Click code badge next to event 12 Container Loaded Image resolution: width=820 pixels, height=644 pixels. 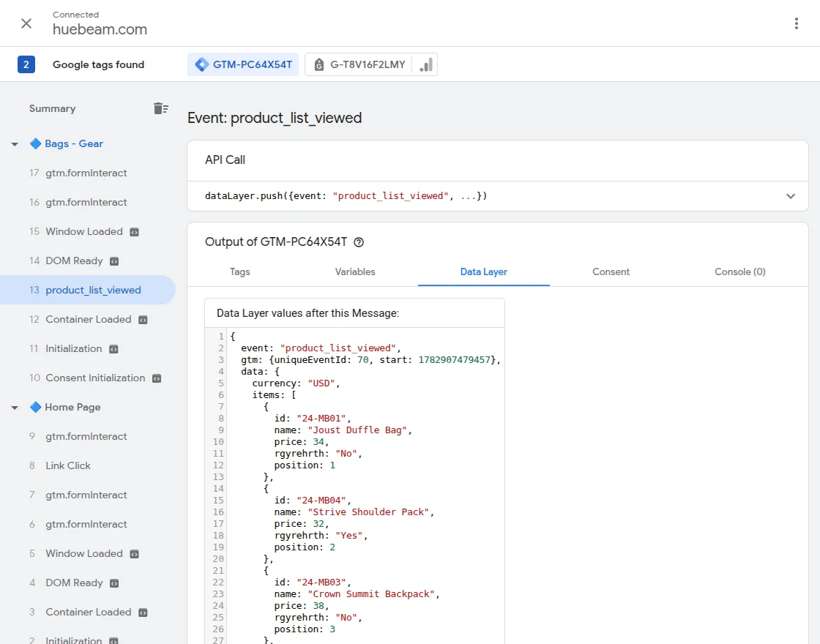[x=143, y=320]
